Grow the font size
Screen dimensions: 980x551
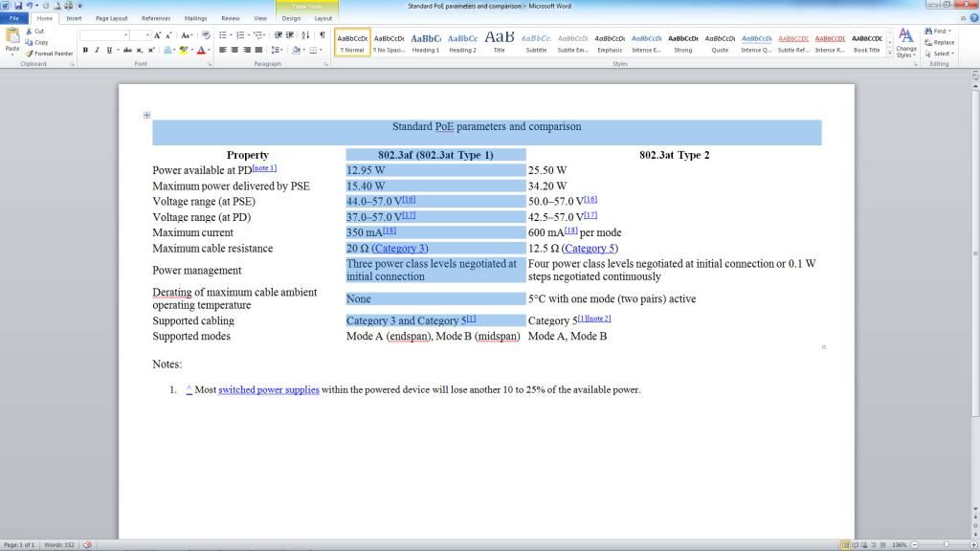coord(157,35)
